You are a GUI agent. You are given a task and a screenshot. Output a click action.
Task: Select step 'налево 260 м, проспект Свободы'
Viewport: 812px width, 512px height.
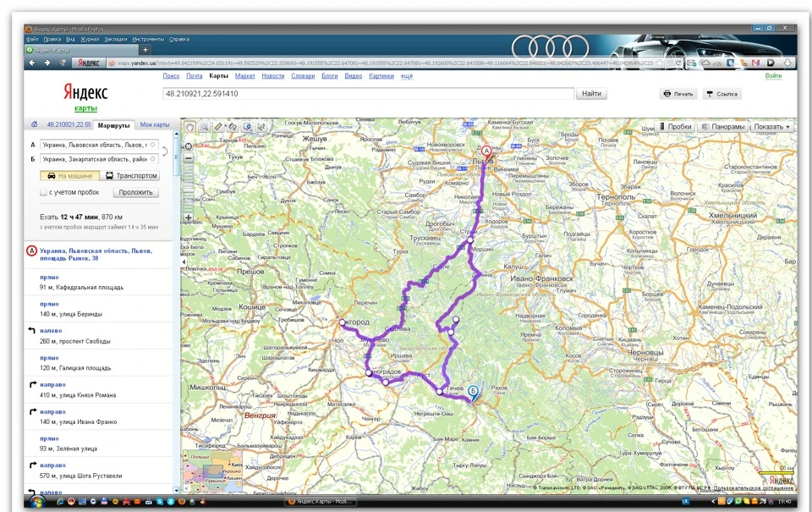coord(98,336)
